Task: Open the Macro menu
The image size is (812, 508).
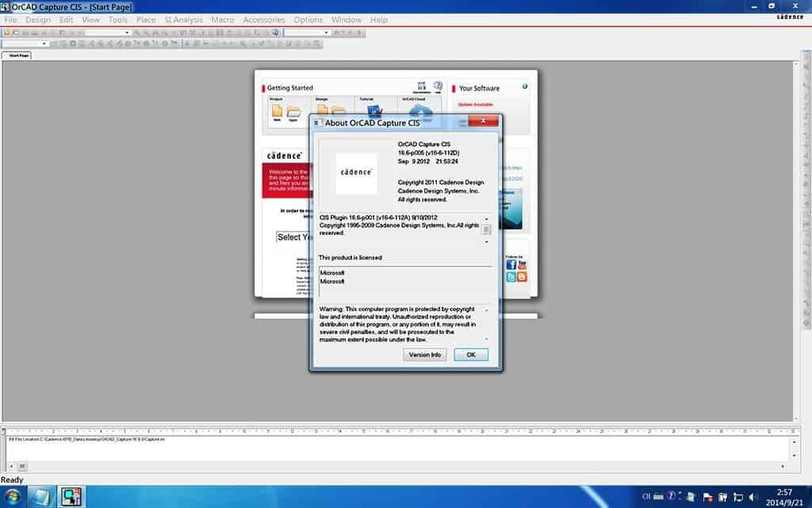Action: click(222, 20)
